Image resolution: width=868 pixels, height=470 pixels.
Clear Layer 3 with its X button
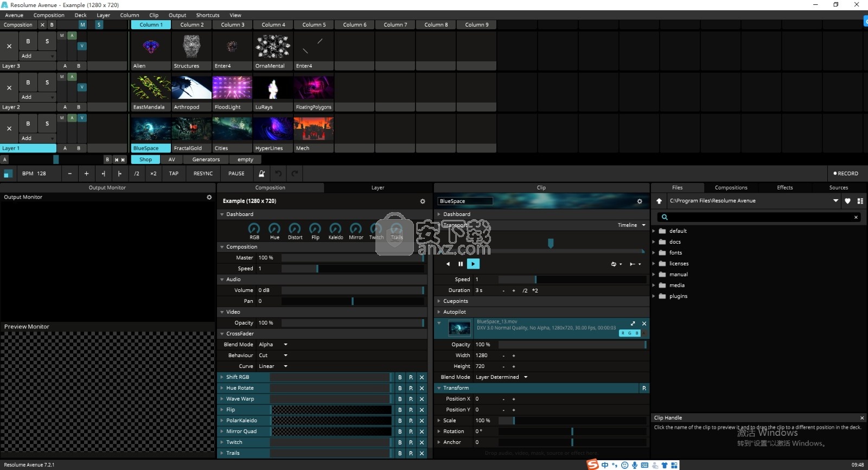[x=9, y=46]
